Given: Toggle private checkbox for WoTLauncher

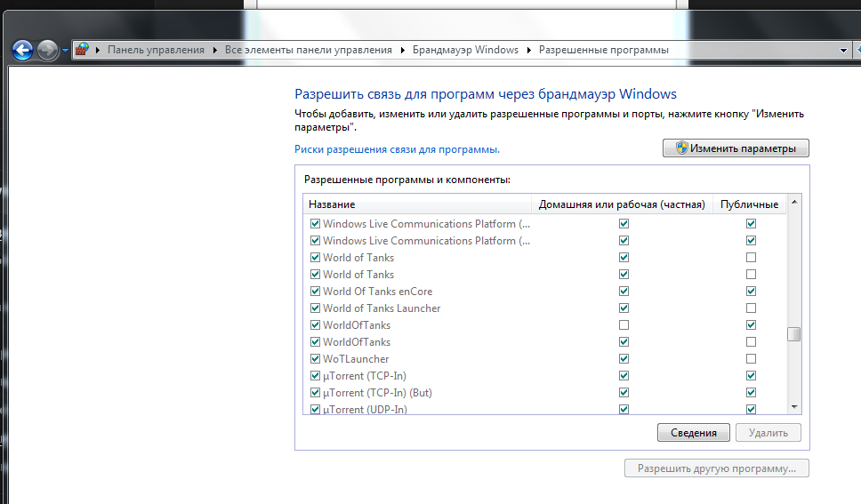Looking at the screenshot, I should tap(624, 358).
